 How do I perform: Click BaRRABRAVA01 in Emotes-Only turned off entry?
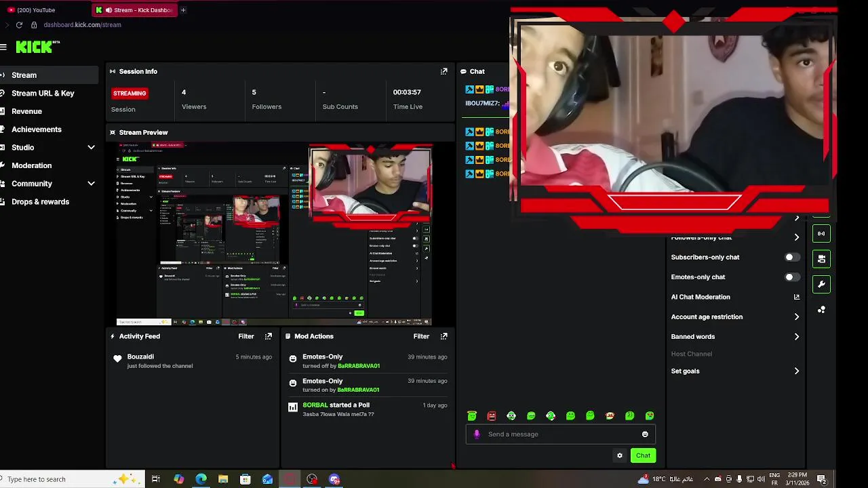(359, 366)
